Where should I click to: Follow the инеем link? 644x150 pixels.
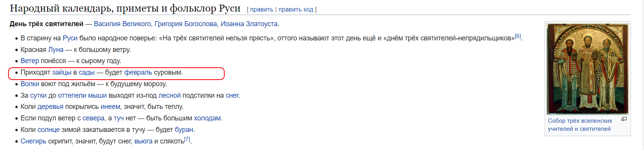coord(110,107)
